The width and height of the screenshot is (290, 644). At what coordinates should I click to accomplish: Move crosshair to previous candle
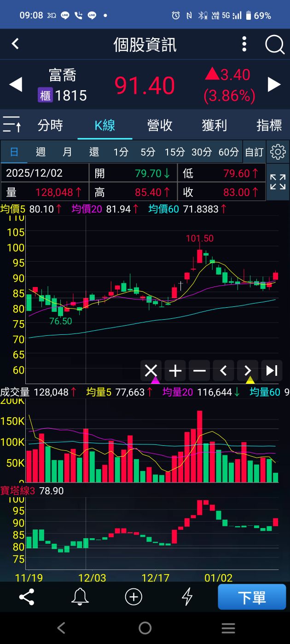coord(224,370)
